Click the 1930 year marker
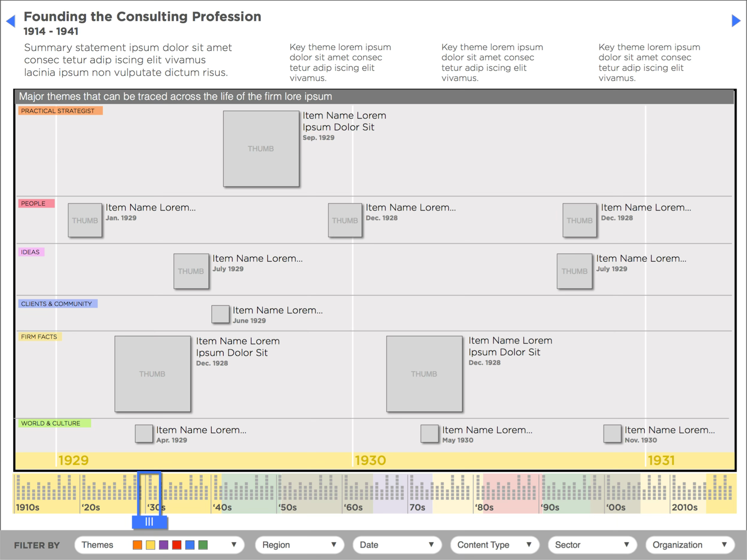This screenshot has height=560, width=747. [370, 461]
